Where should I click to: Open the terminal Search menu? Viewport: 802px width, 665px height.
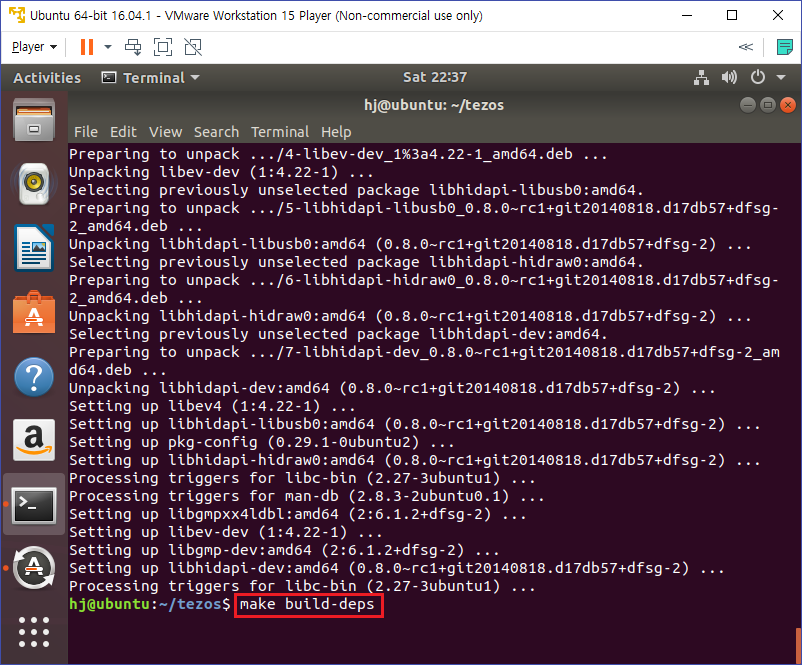tap(216, 132)
